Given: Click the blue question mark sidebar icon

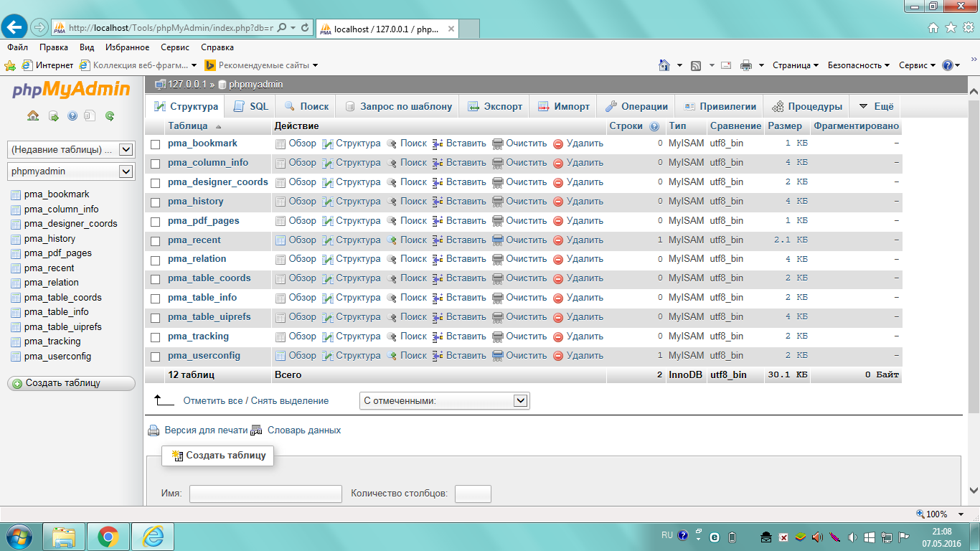Looking at the screenshot, I should pos(72,116).
